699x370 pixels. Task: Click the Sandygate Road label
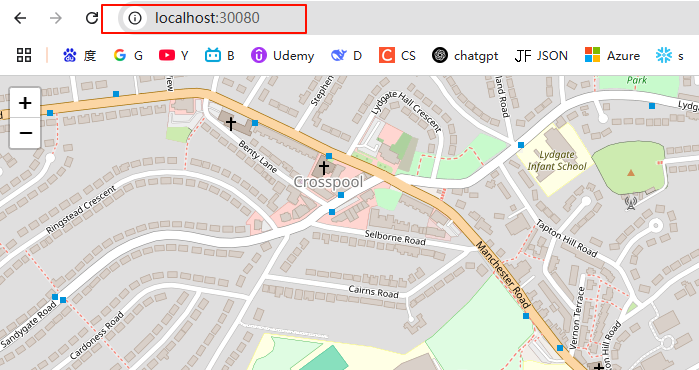coord(29,324)
